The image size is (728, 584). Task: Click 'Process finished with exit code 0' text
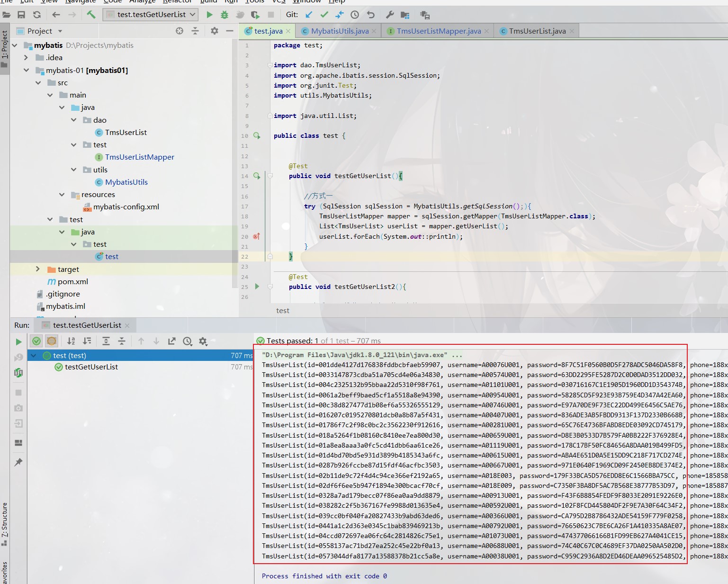pos(324,576)
